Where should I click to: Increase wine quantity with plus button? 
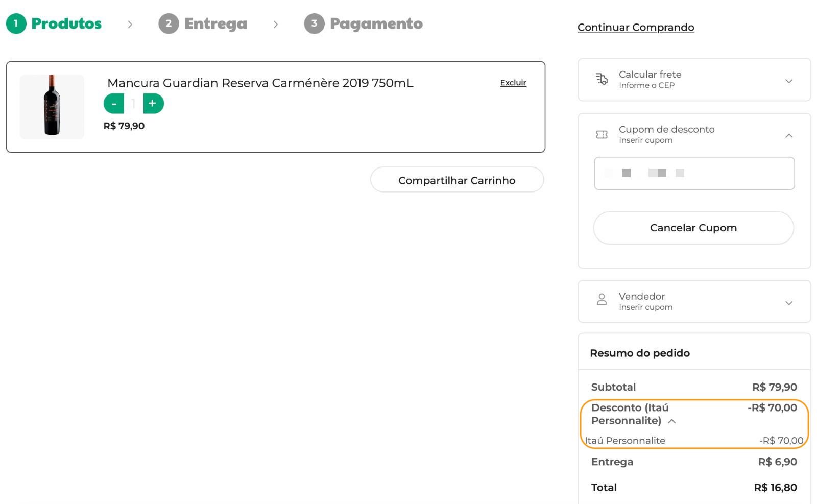point(153,104)
